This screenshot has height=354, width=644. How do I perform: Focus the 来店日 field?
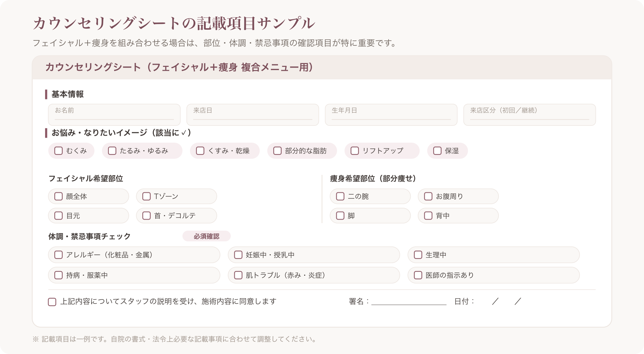253,115
